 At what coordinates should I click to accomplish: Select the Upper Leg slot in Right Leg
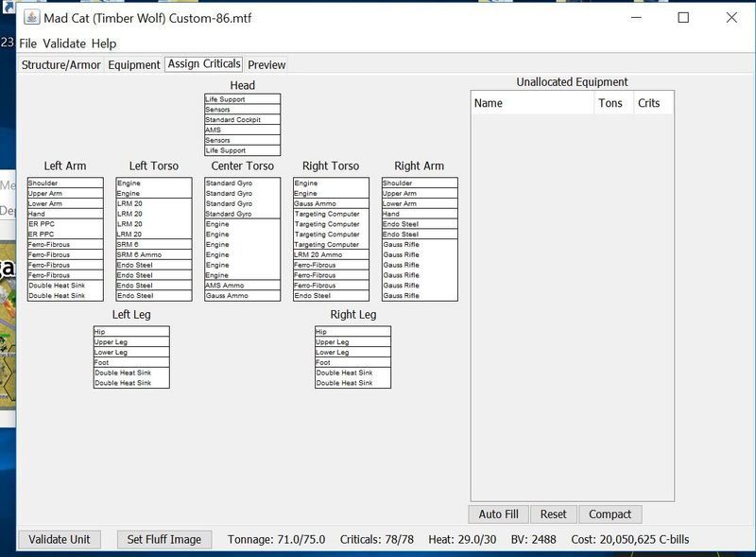pyautogui.click(x=352, y=341)
